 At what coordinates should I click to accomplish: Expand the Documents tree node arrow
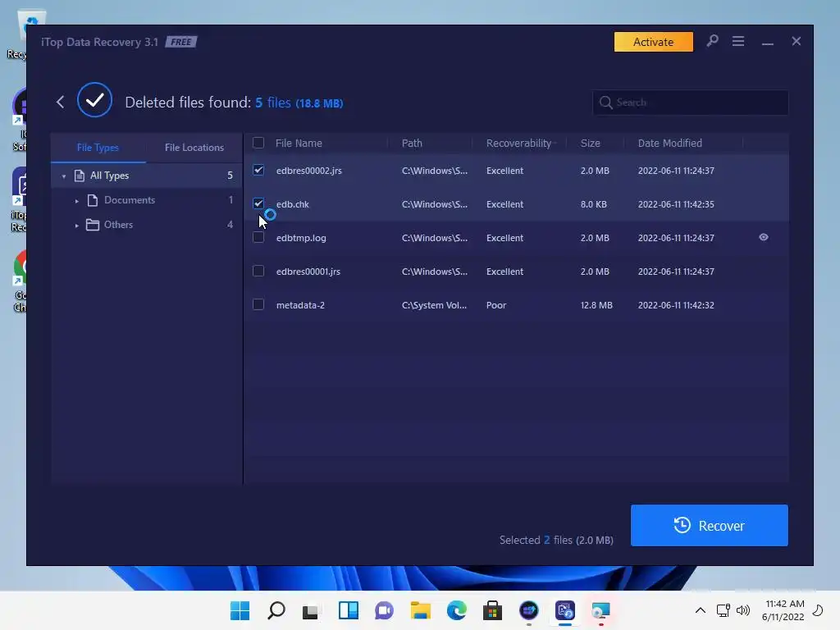point(76,201)
